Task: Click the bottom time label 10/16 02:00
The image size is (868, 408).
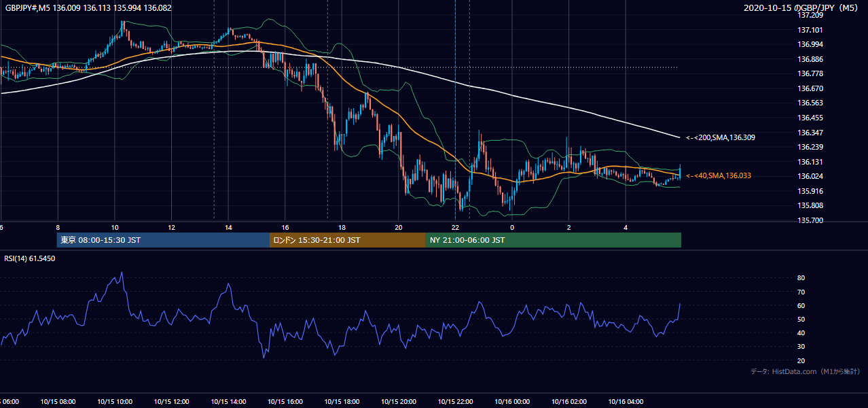Action: tap(569, 401)
